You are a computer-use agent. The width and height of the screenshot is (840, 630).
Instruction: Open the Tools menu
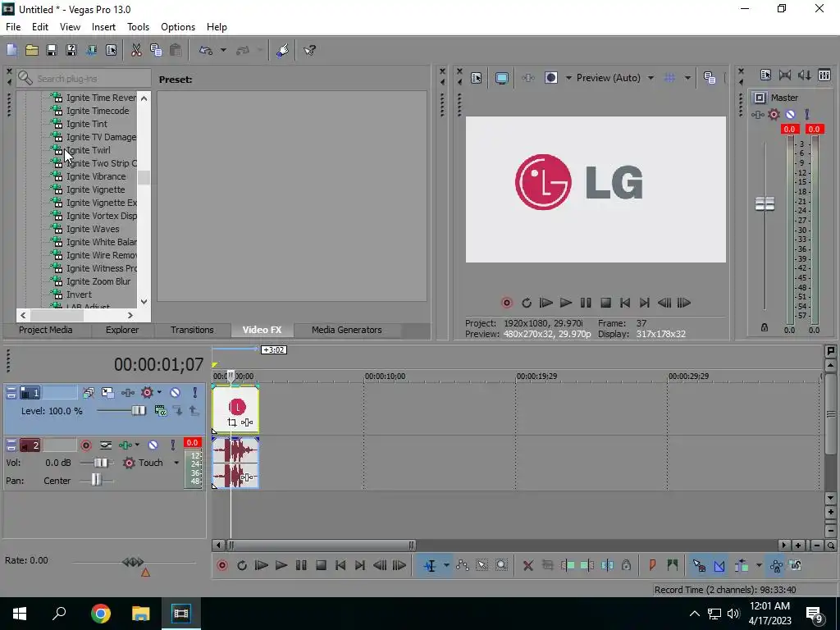[x=138, y=27]
